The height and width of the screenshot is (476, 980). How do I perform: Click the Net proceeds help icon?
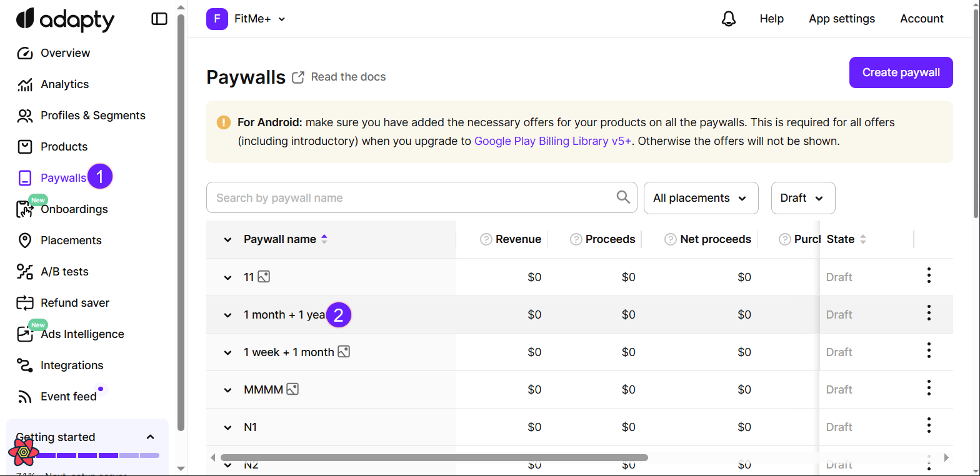tap(670, 239)
